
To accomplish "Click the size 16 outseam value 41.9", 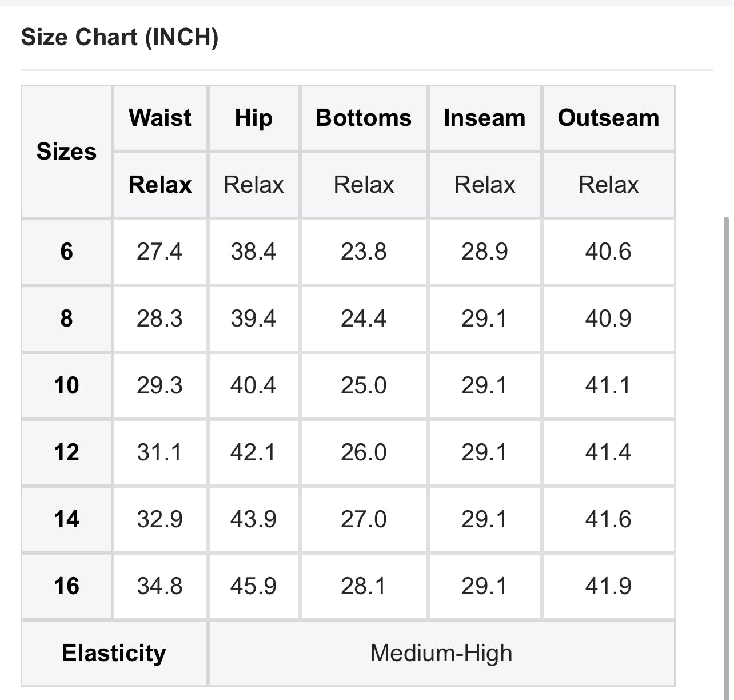I will pyautogui.click(x=608, y=586).
